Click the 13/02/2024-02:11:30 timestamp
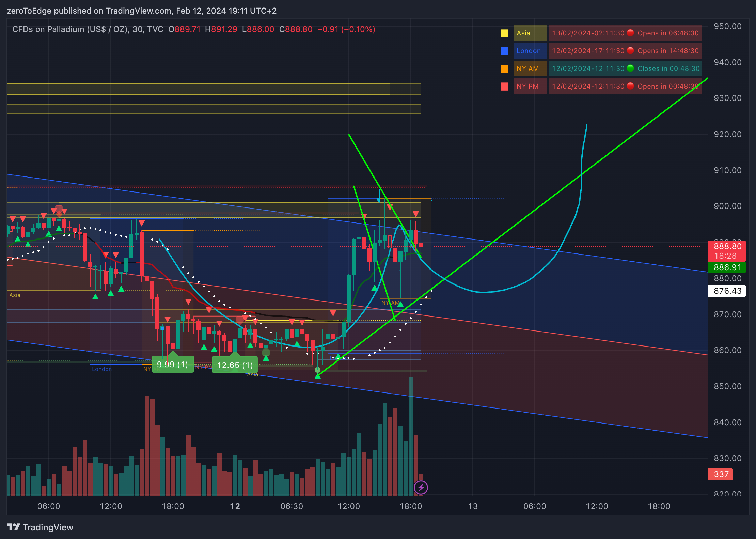The height and width of the screenshot is (539, 756). coord(588,33)
